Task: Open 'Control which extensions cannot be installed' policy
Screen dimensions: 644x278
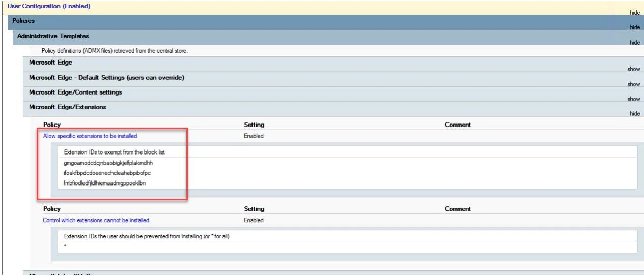Action: (96, 221)
